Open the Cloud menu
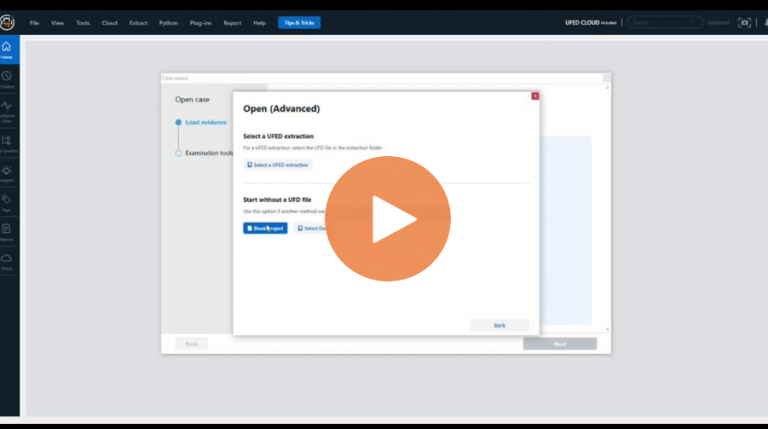The image size is (768, 429). click(x=109, y=23)
